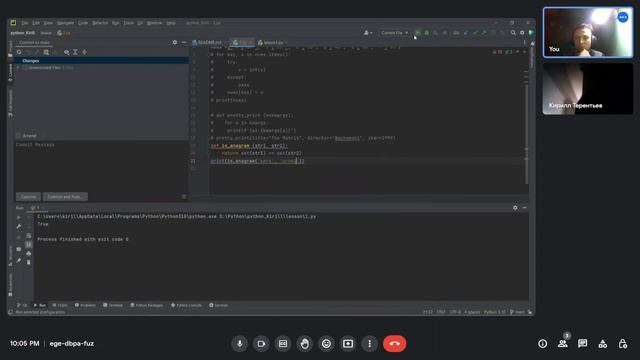The image size is (640, 360).
Task: Open the Edit menu
Action: point(36,23)
